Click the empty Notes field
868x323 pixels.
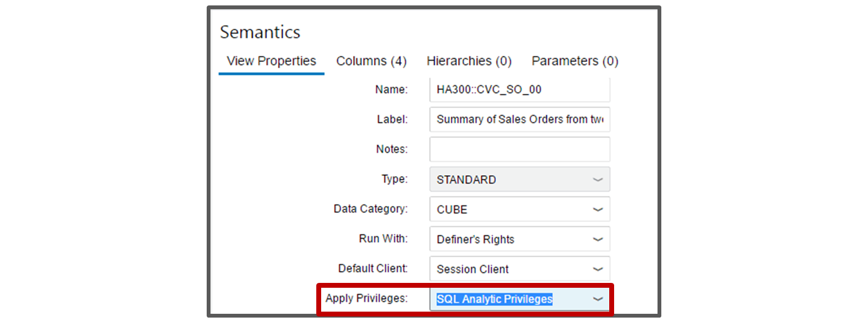[x=519, y=149]
